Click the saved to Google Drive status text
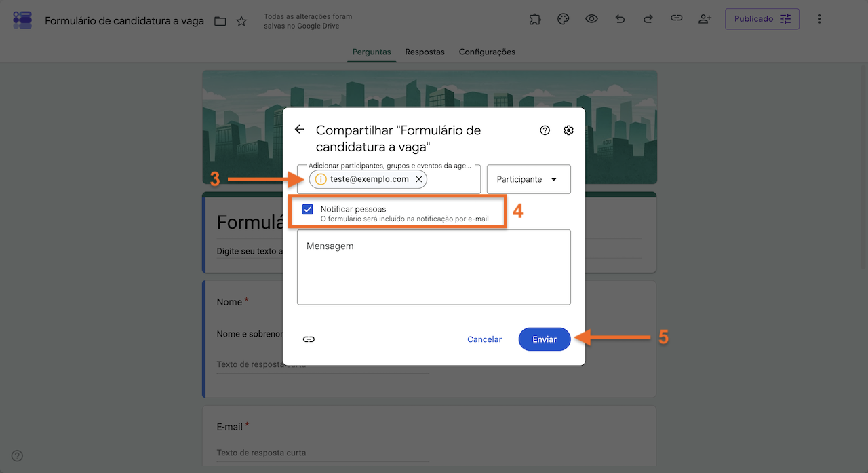 point(308,21)
